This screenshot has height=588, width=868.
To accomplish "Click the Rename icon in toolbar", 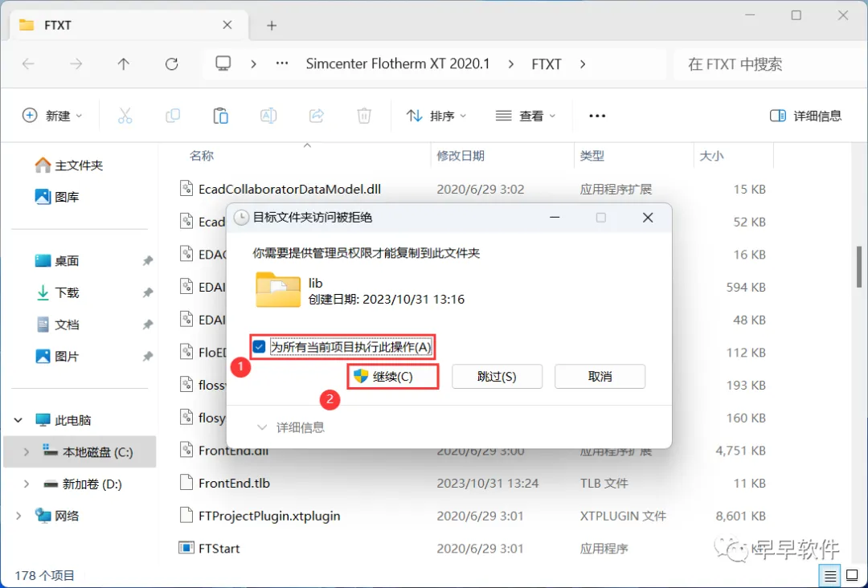I will point(268,116).
